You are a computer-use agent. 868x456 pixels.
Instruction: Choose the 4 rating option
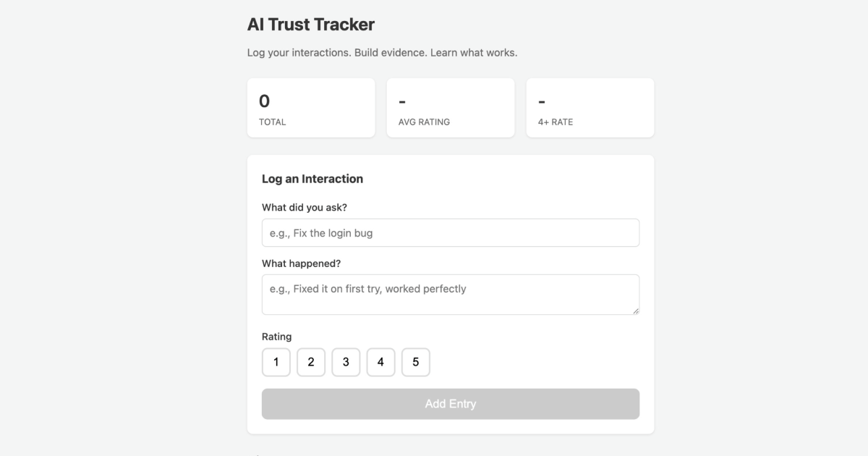[x=381, y=362]
